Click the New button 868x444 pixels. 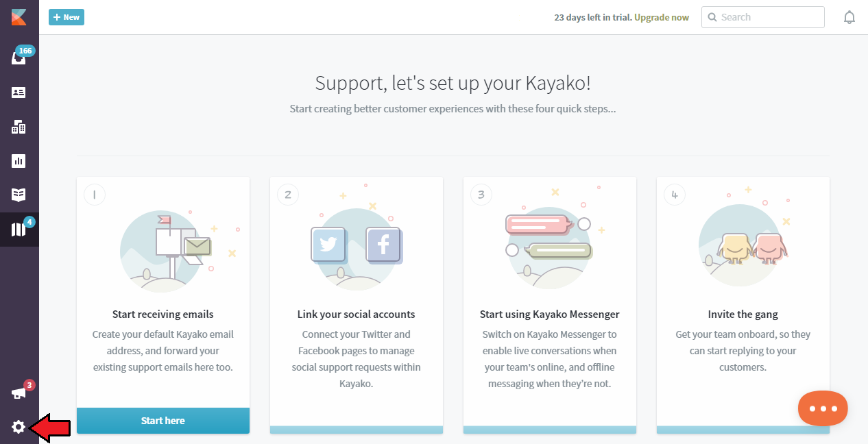tap(67, 17)
